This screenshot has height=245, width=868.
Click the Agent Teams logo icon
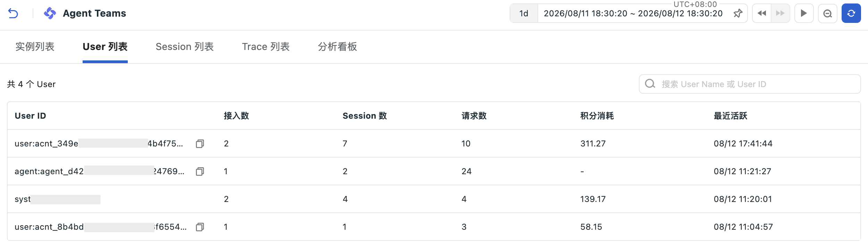[50, 13]
